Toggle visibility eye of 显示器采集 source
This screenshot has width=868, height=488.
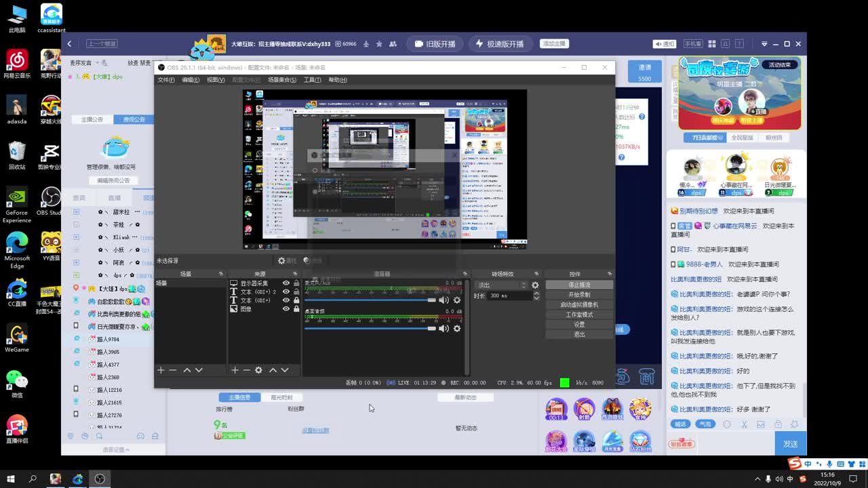click(x=286, y=283)
